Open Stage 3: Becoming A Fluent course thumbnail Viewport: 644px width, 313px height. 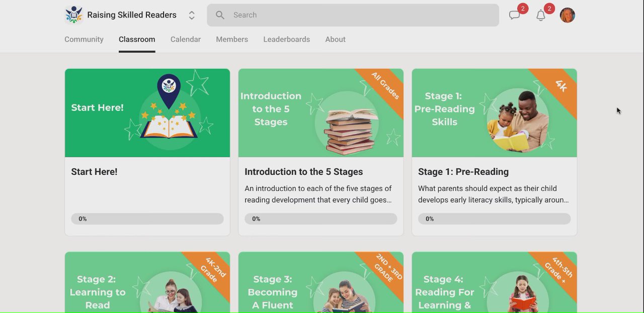(321, 282)
